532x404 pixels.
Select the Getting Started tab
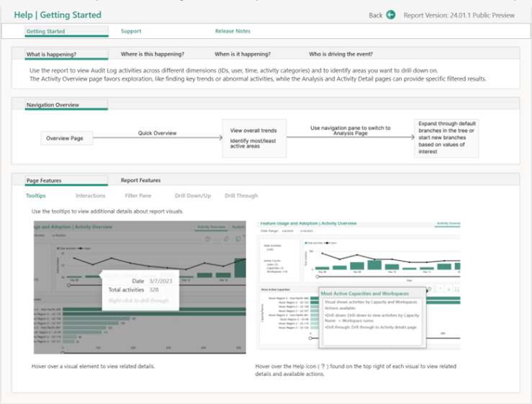click(x=45, y=31)
